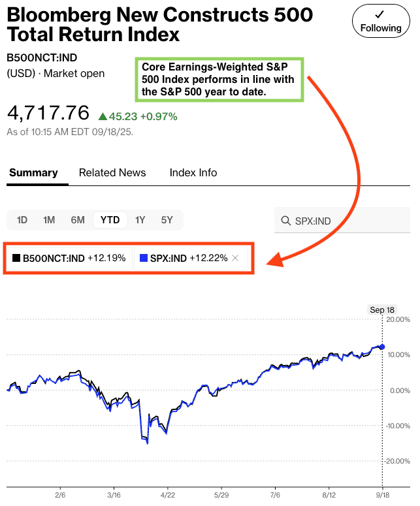Select the YTD range button
This screenshot has height=506, width=420.
pyautogui.click(x=110, y=220)
